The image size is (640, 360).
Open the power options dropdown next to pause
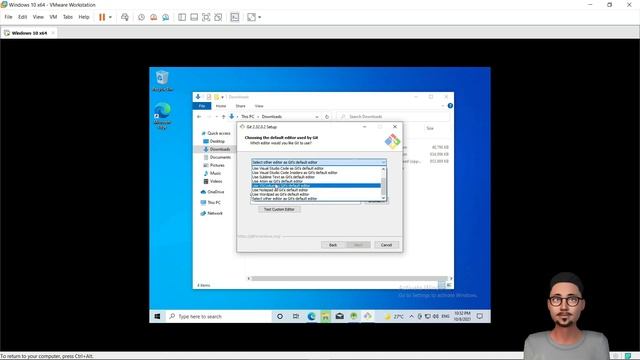(x=110, y=17)
